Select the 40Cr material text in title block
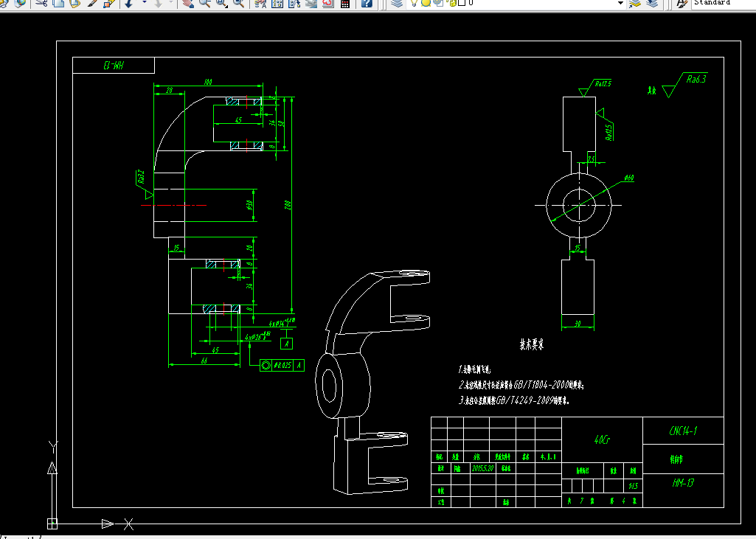The width and height of the screenshot is (756, 539). click(602, 439)
